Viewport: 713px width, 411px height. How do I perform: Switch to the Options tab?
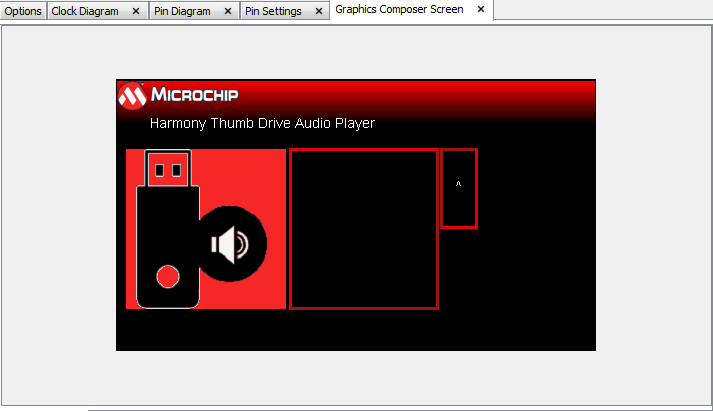pyautogui.click(x=23, y=11)
